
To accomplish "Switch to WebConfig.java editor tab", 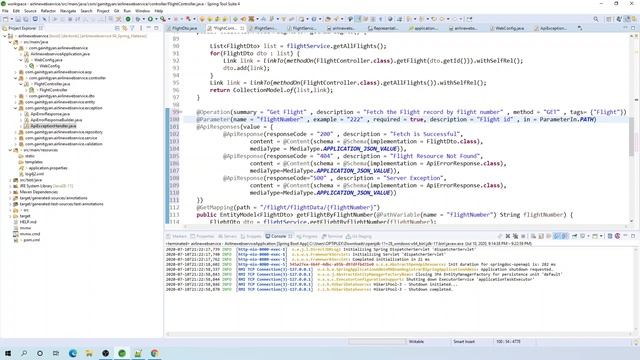I will click(x=509, y=28).
